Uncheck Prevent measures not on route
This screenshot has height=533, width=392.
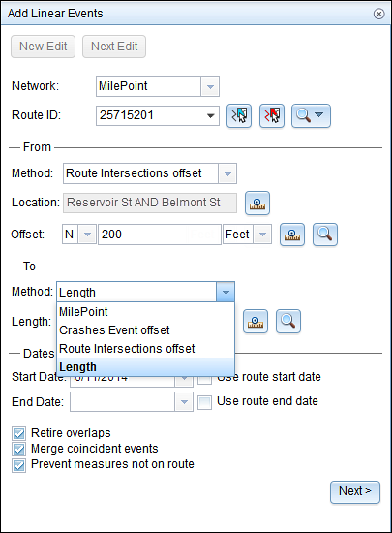(x=18, y=465)
